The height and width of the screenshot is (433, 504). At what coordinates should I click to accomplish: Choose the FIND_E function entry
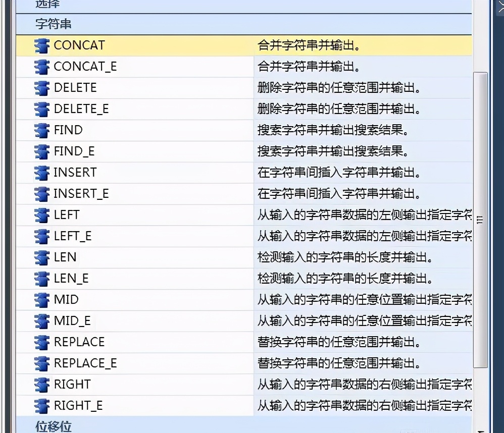coord(74,151)
